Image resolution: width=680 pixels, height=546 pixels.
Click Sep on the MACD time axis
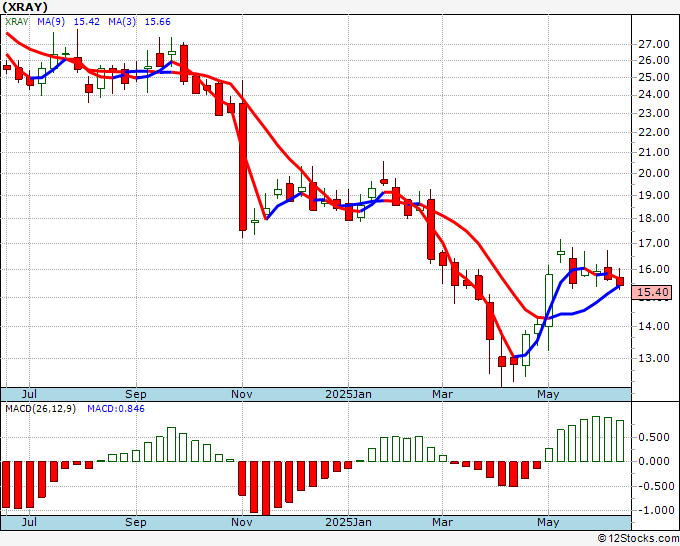pyautogui.click(x=136, y=522)
